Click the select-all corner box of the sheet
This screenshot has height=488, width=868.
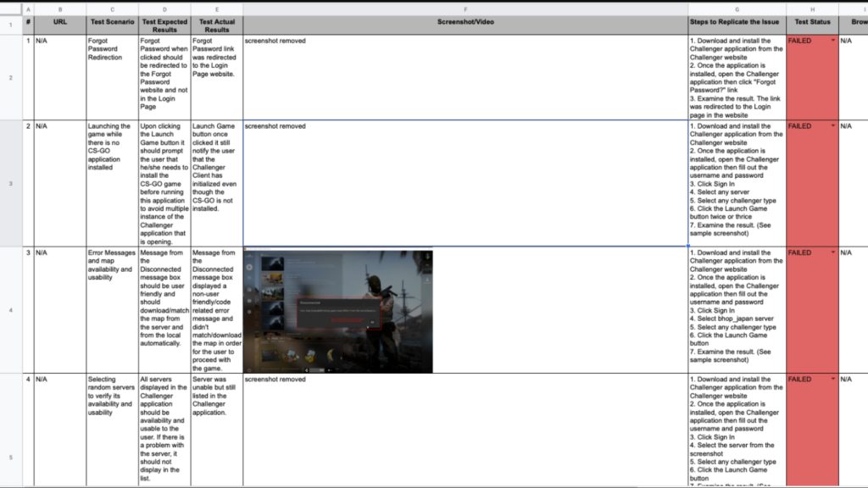click(10, 9)
